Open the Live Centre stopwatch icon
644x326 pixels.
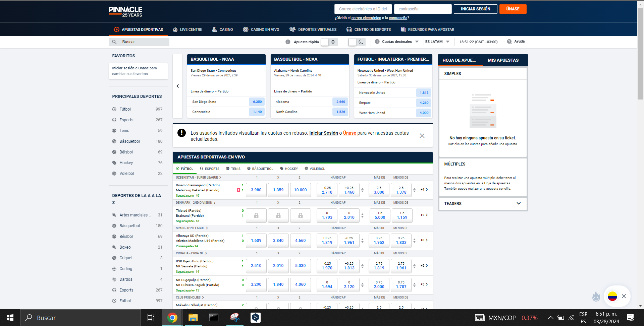[x=175, y=29]
